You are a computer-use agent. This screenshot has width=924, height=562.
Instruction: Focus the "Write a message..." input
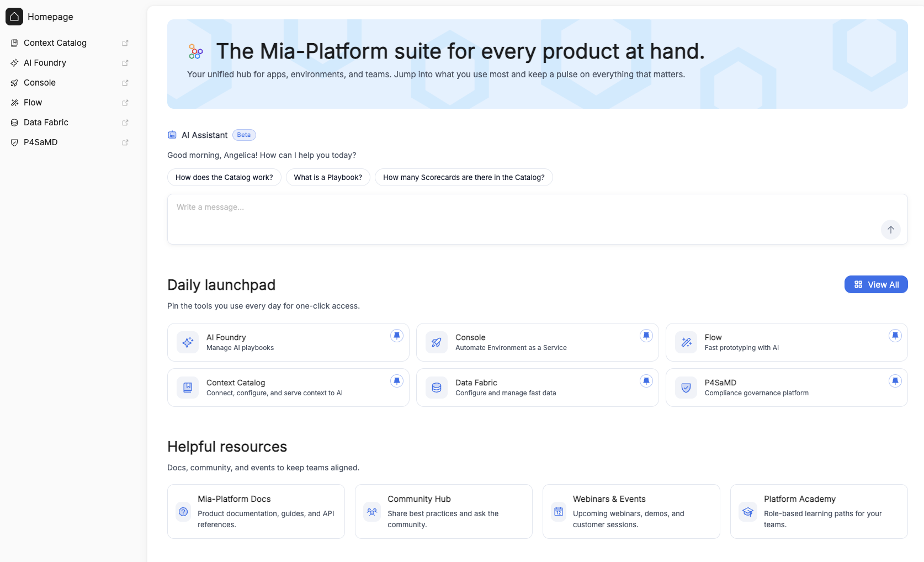[538, 219]
